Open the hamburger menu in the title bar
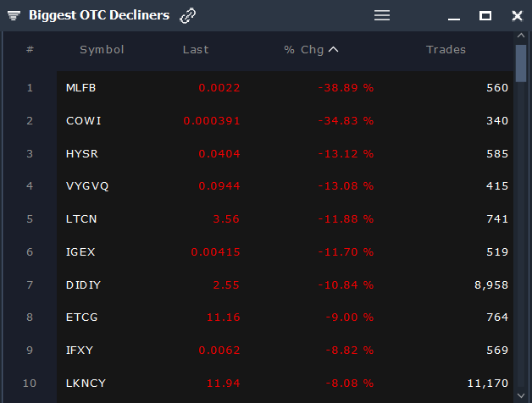Image resolution: width=532 pixels, height=403 pixels. point(382,15)
